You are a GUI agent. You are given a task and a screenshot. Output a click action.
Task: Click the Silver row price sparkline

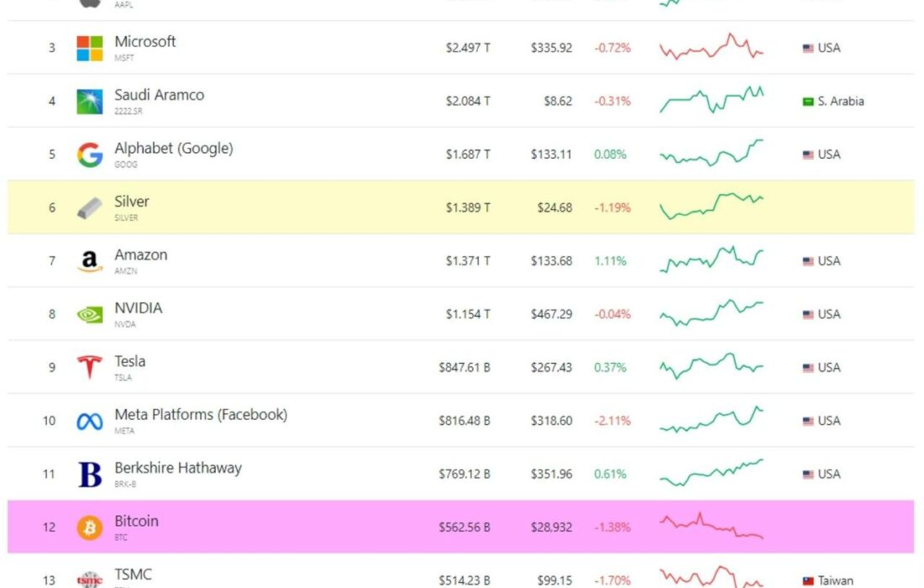point(711,206)
